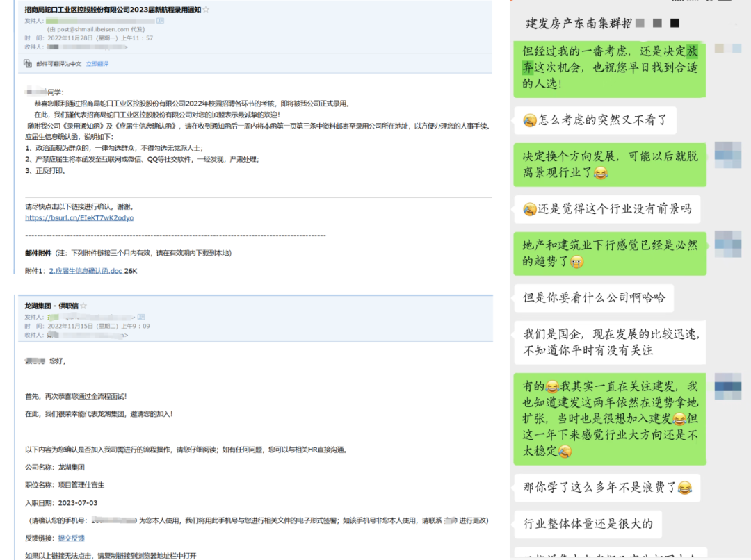
Task: Open chat title 建发房产东南集群招
Action: 579,24
